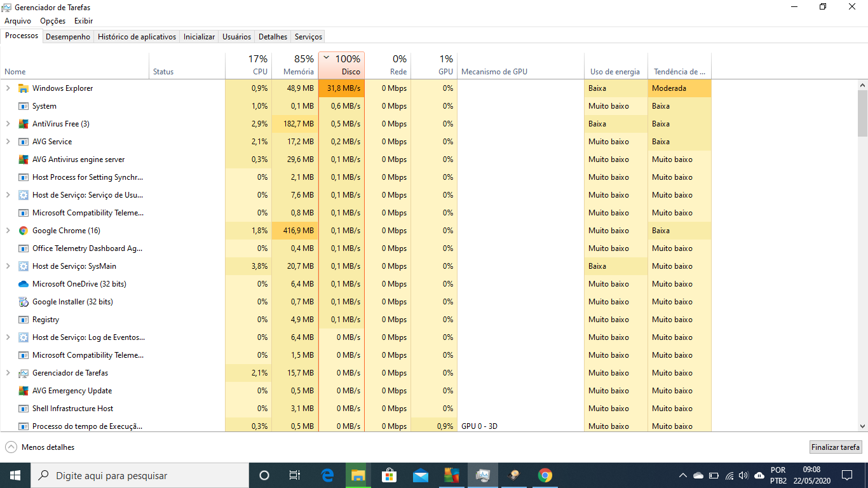Viewport: 868px width, 488px height.
Task: Switch to the Detalhes tab
Action: 273,37
